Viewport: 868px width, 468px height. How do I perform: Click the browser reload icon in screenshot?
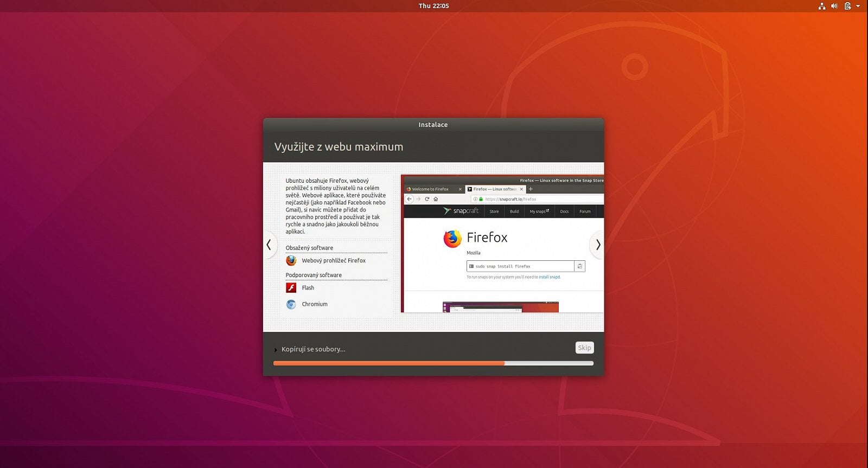(x=427, y=199)
